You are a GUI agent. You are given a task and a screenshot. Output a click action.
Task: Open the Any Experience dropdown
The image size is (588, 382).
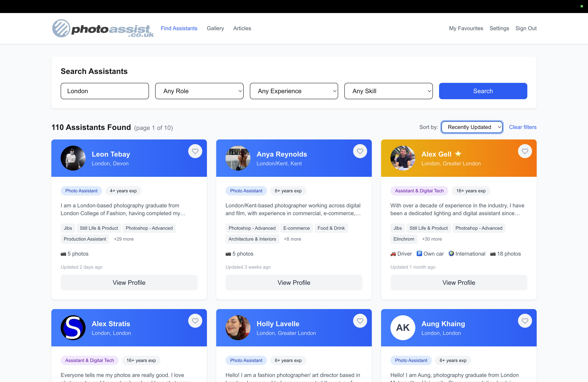pyautogui.click(x=294, y=91)
